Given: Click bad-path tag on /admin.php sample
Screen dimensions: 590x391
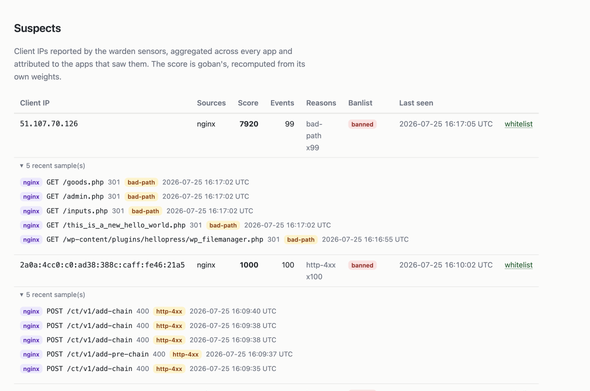Looking at the screenshot, I should [x=141, y=197].
